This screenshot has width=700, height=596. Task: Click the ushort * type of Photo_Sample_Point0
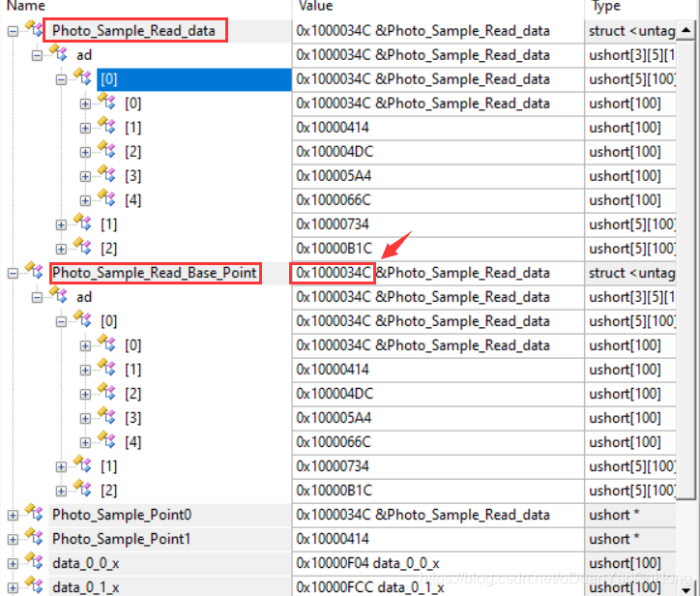point(614,515)
